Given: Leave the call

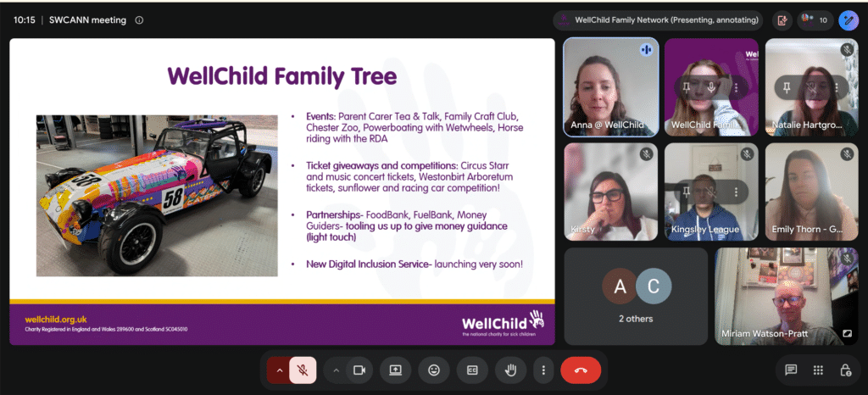Looking at the screenshot, I should [x=581, y=370].
